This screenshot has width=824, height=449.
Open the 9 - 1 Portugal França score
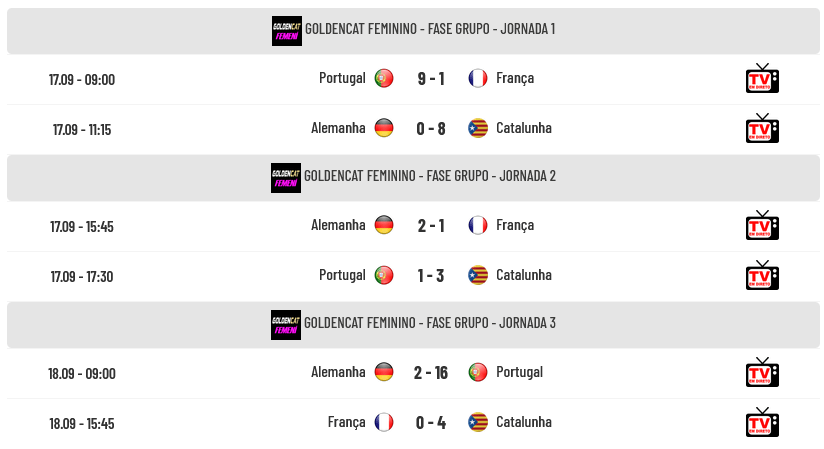431,79
